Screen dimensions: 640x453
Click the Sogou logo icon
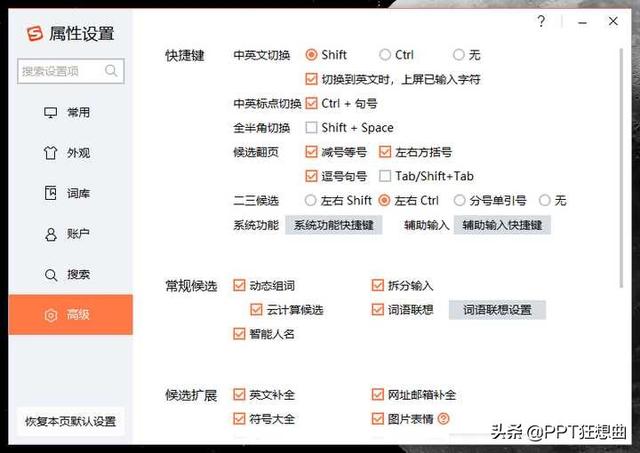pos(35,34)
